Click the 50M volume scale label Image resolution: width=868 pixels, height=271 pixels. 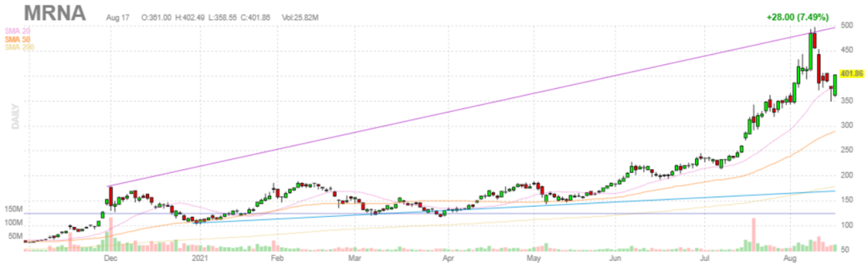(16, 236)
